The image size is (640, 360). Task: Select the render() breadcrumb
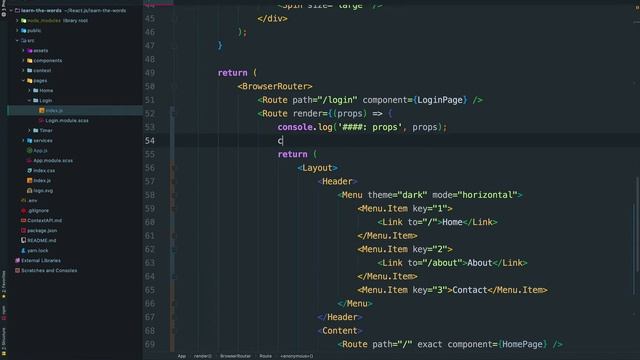coord(202,356)
